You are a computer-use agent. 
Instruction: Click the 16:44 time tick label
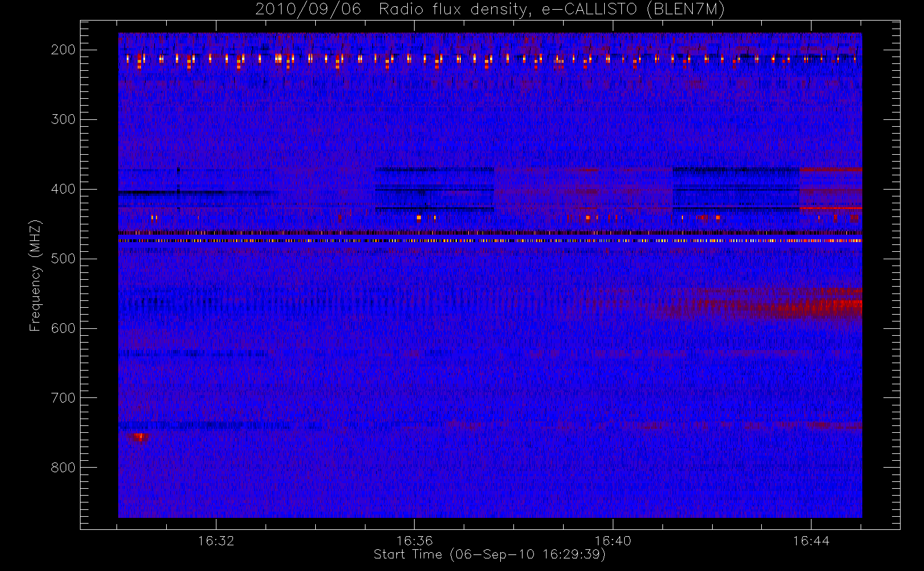point(811,541)
